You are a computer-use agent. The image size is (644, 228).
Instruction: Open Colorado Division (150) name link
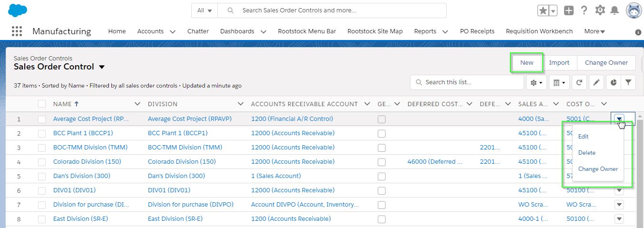pos(87,162)
